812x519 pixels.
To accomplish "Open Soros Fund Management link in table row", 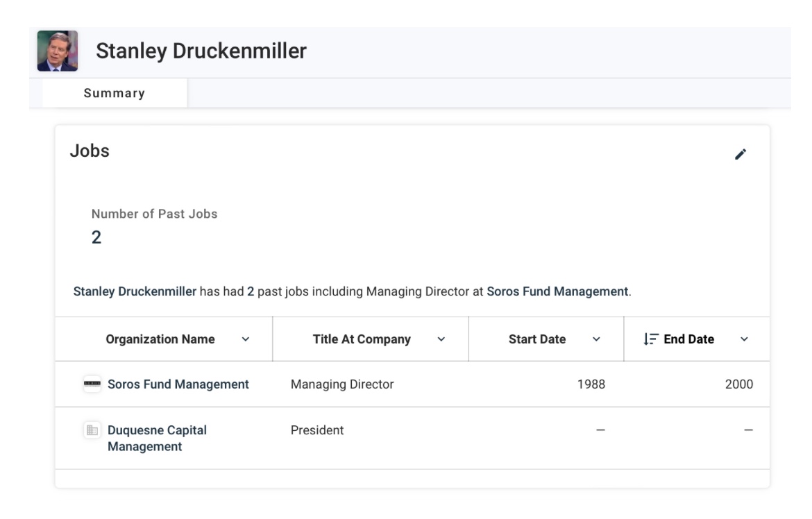I will 178,384.
